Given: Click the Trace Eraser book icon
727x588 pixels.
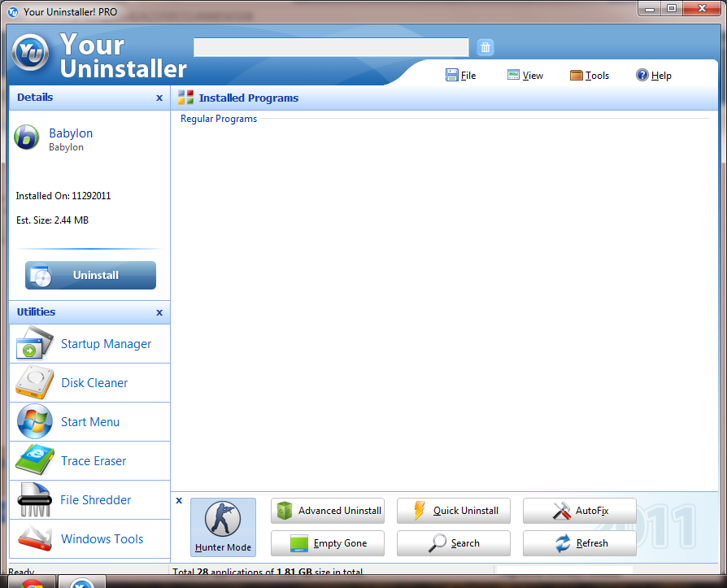Looking at the screenshot, I should (x=35, y=460).
